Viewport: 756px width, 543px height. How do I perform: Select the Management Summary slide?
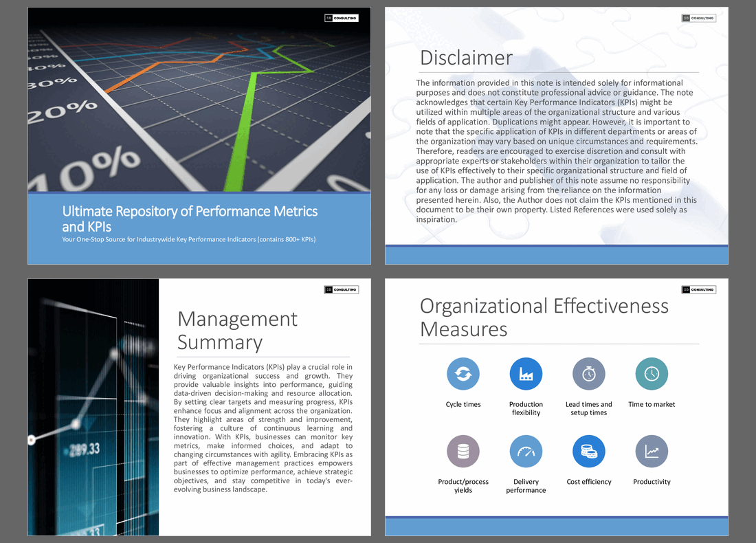click(x=199, y=406)
